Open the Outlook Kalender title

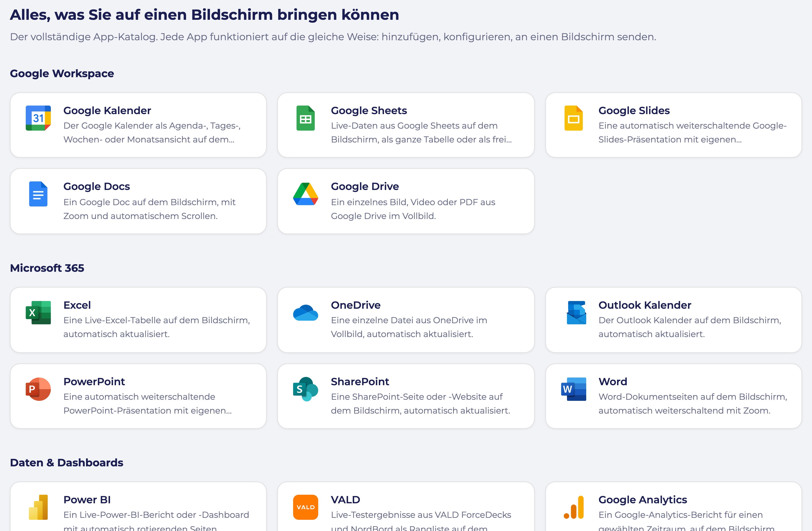tap(645, 305)
